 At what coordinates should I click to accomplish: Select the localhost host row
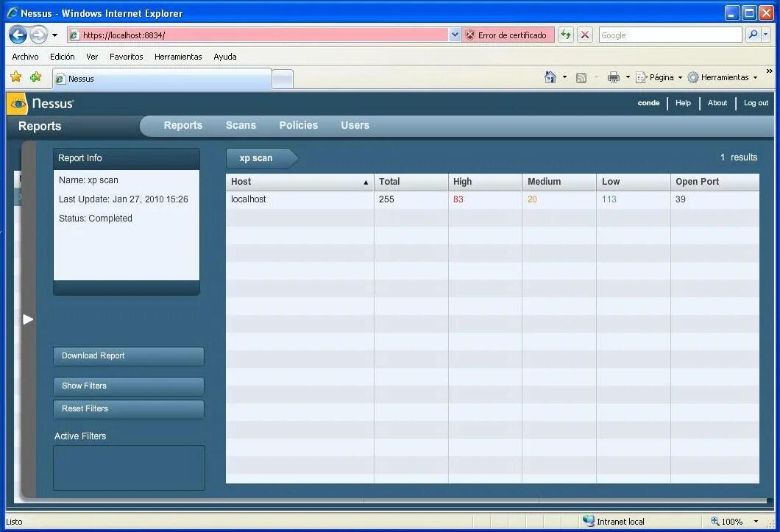coord(492,199)
